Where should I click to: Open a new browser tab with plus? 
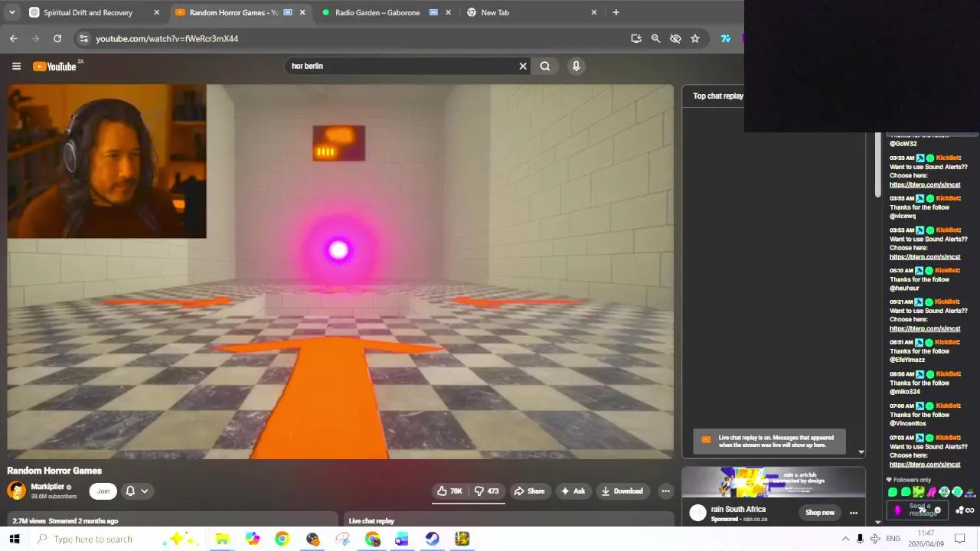point(616,12)
